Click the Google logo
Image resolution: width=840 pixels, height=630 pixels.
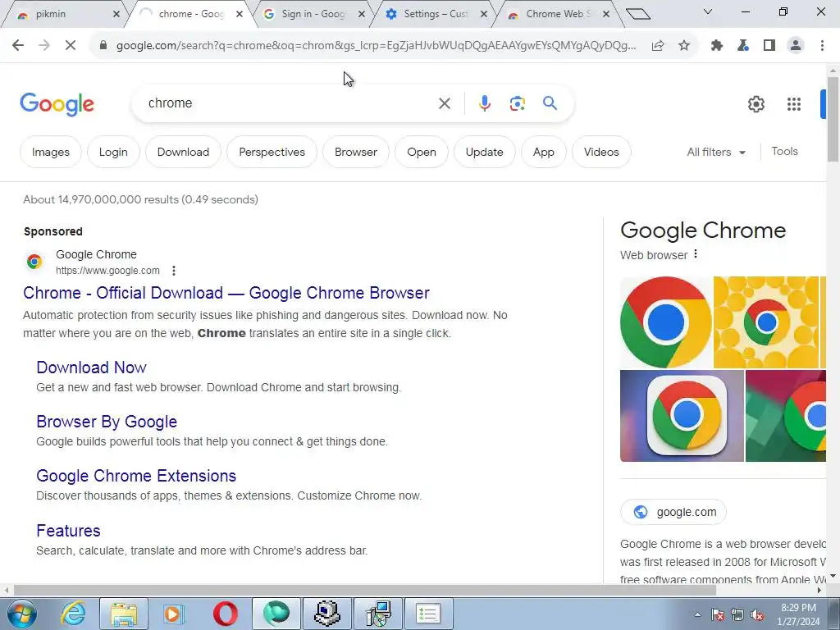pyautogui.click(x=57, y=104)
